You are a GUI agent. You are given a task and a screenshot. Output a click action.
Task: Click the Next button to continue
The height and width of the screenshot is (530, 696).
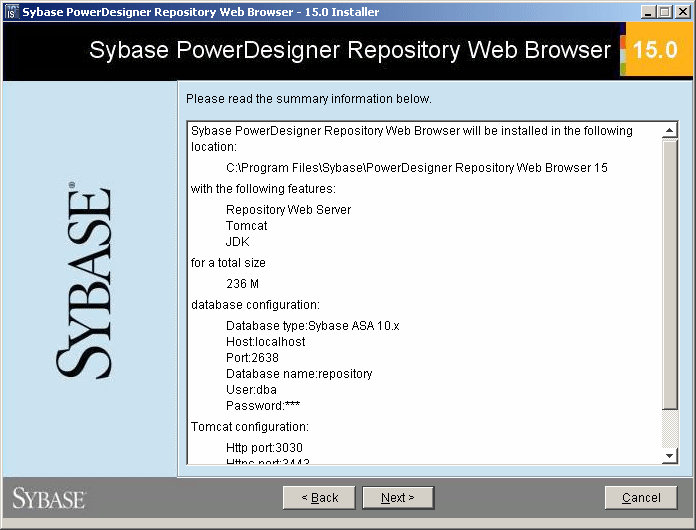398,498
